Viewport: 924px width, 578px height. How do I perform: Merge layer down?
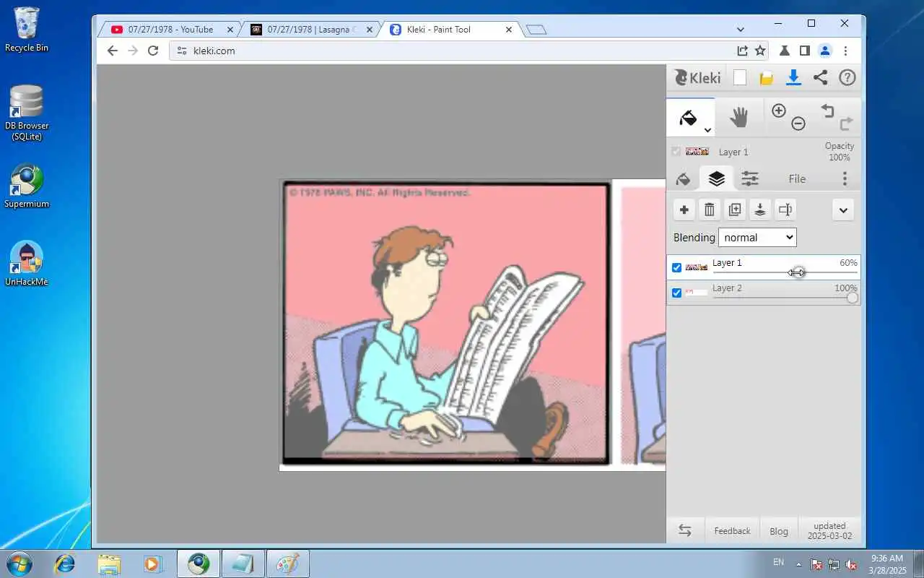(x=759, y=210)
